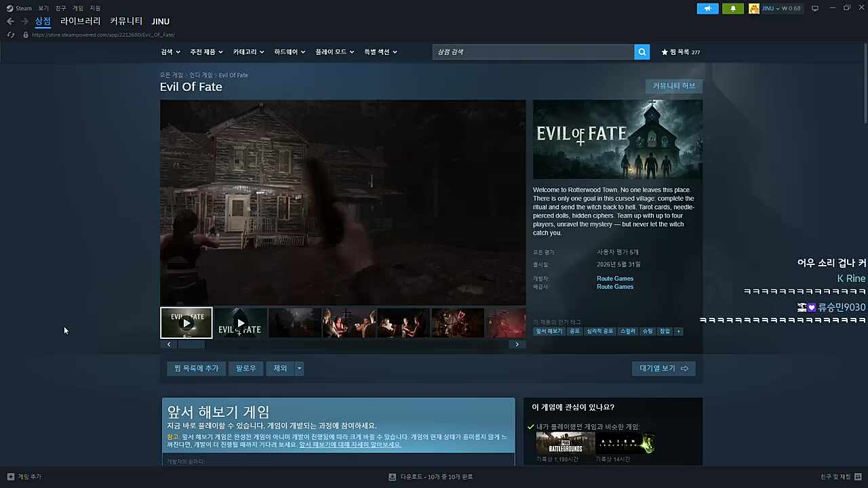The image size is (868, 488).
Task: Open the green notifications bell
Action: (x=733, y=9)
